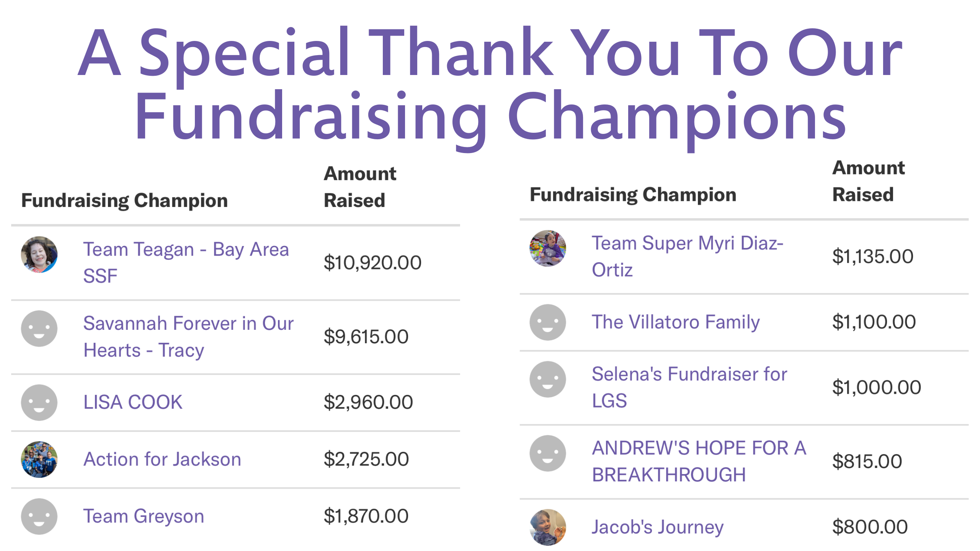Click the avatar next to Selena's Fundraiser
Image resolution: width=980 pixels, height=551 pixels.
(x=548, y=380)
